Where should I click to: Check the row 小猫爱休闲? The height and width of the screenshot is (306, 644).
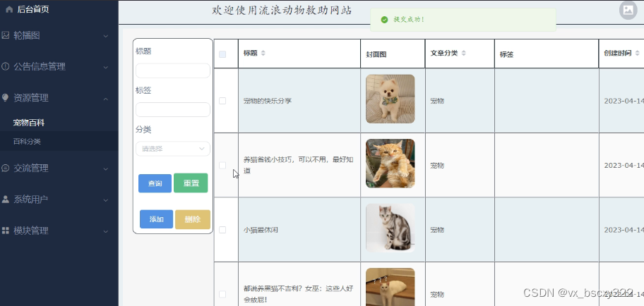tap(222, 230)
